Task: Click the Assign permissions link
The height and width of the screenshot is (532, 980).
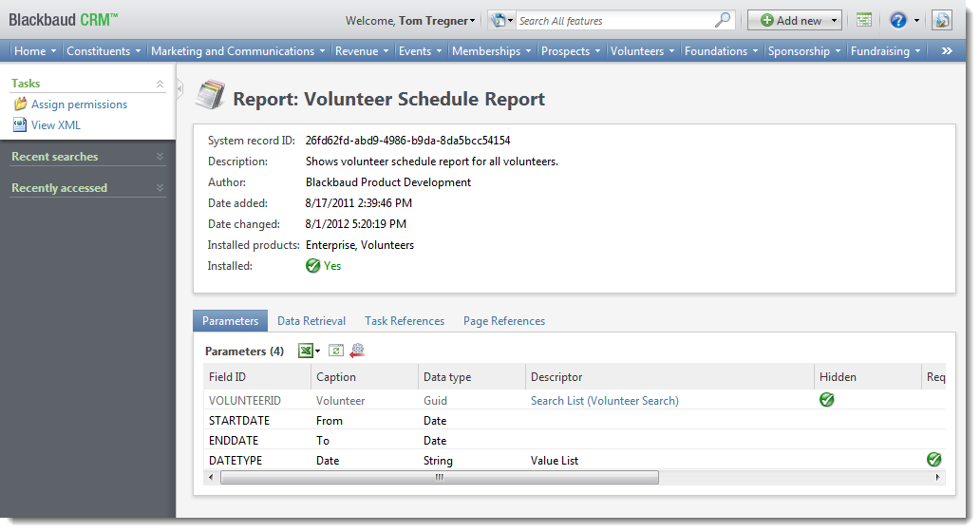Action: tap(80, 104)
